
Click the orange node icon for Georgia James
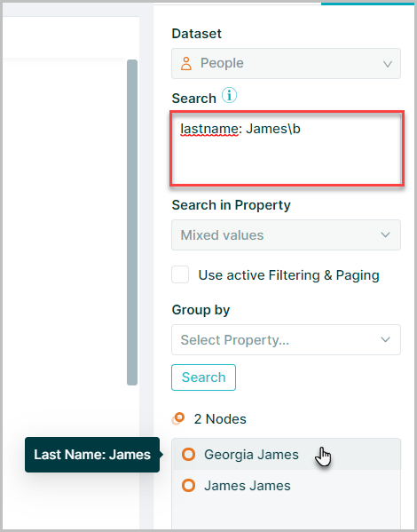pos(188,455)
